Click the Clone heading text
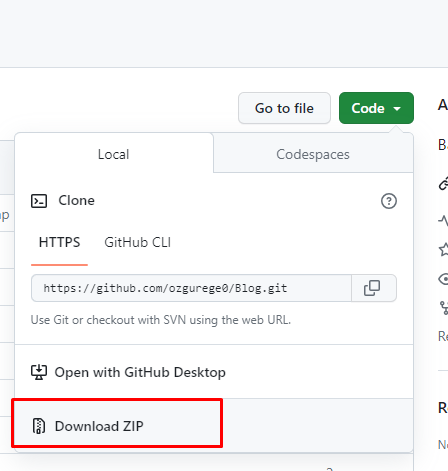 [77, 200]
